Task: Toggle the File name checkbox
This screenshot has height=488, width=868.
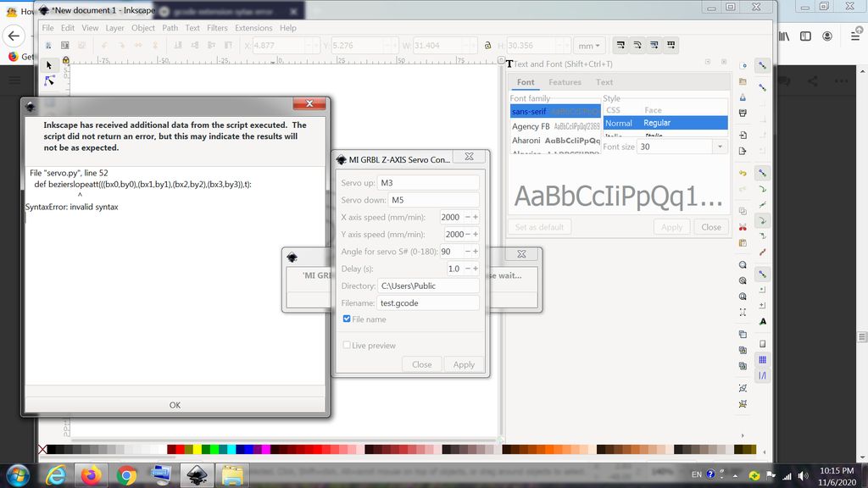Action: pos(347,319)
